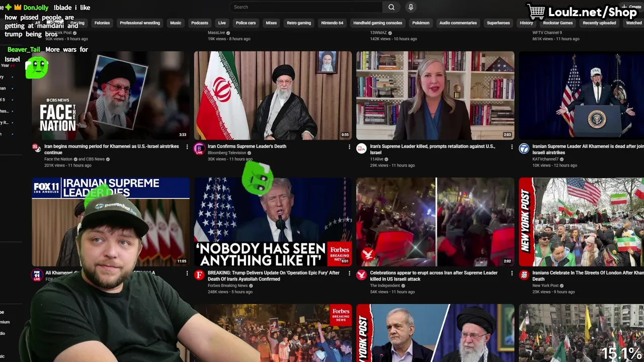The height and width of the screenshot is (362, 644).
Task: Open options menu for Iran begins mourning video
Action: coord(187,147)
